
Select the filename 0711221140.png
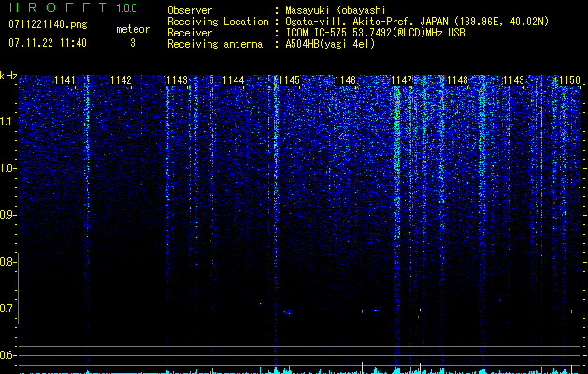[48, 24]
